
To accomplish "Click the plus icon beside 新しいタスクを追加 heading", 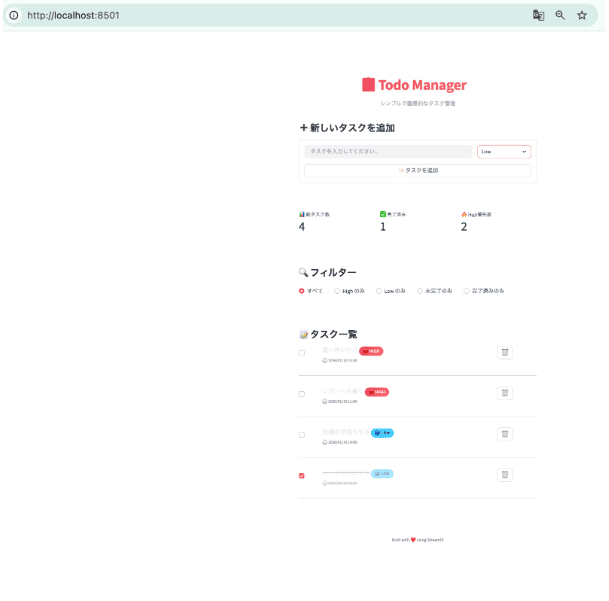I will (x=304, y=127).
